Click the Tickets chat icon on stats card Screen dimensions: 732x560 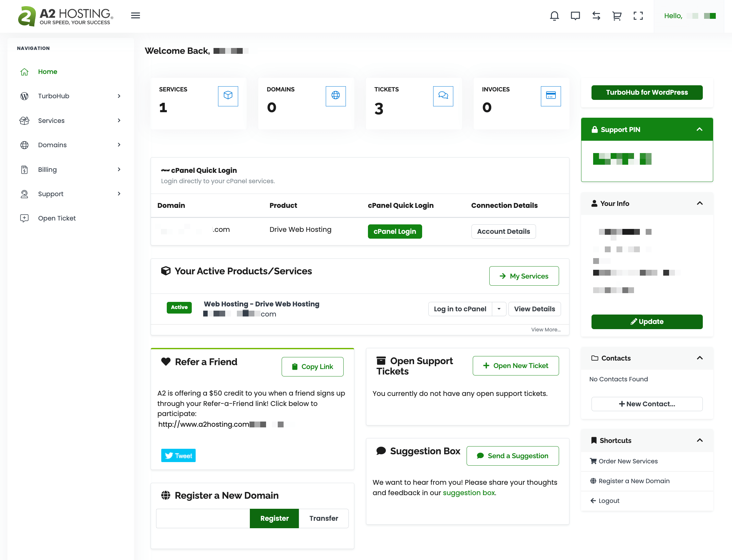443,96
